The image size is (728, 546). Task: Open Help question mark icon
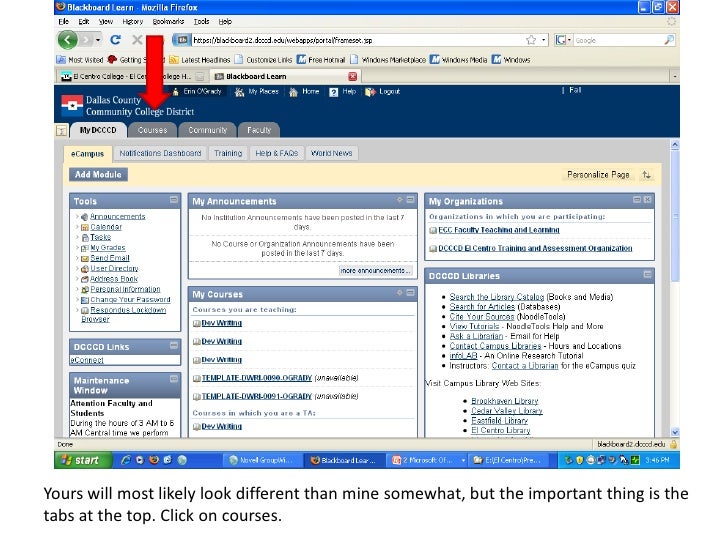[x=333, y=92]
